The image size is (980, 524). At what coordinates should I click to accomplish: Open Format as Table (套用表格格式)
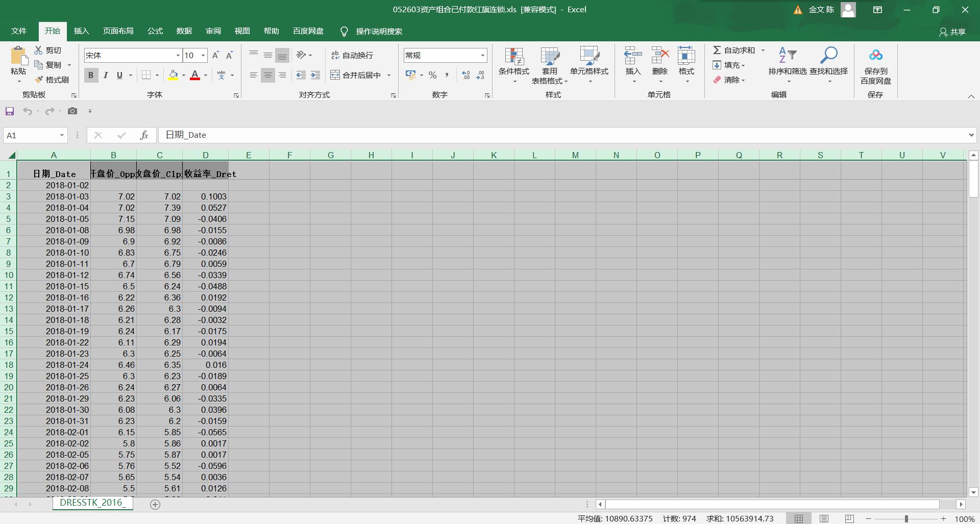click(550, 65)
